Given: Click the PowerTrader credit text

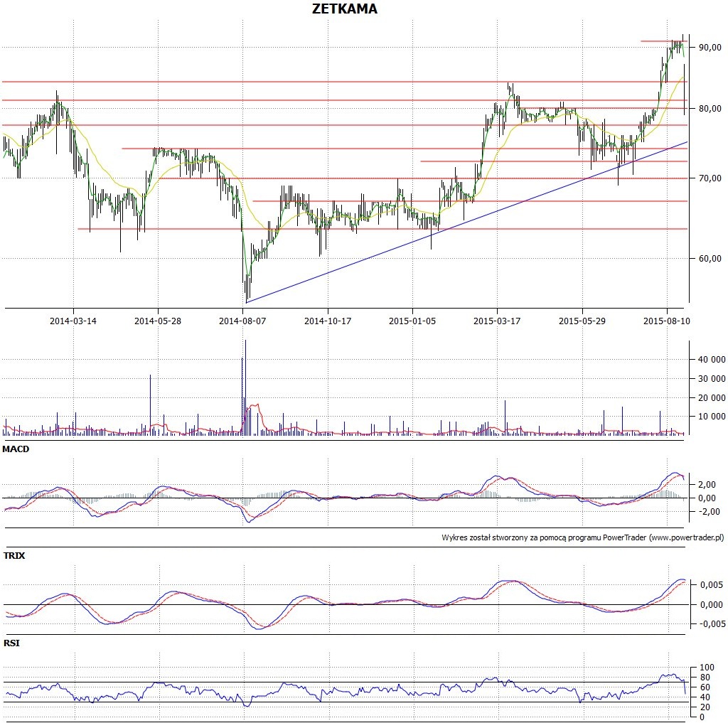Looking at the screenshot, I should pos(583,537).
